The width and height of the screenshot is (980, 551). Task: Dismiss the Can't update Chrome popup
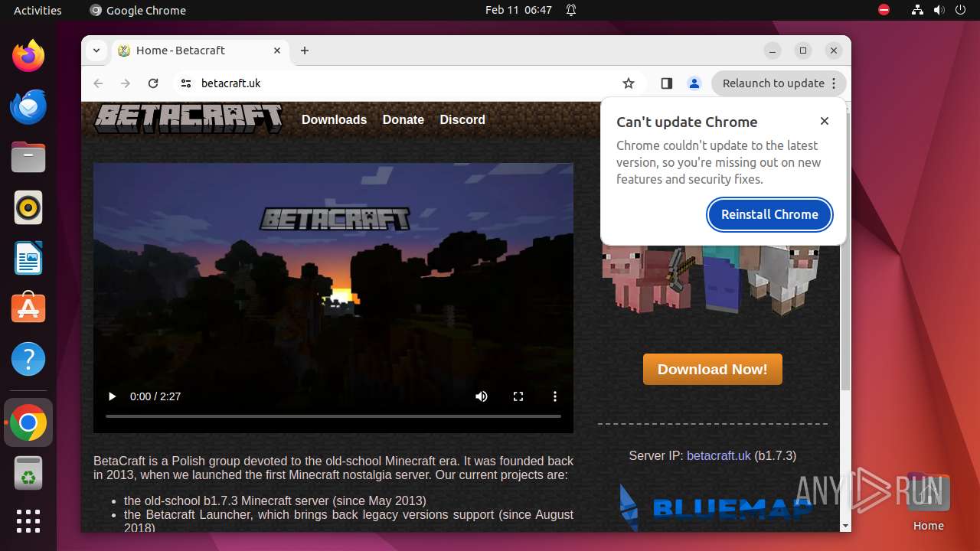(825, 121)
